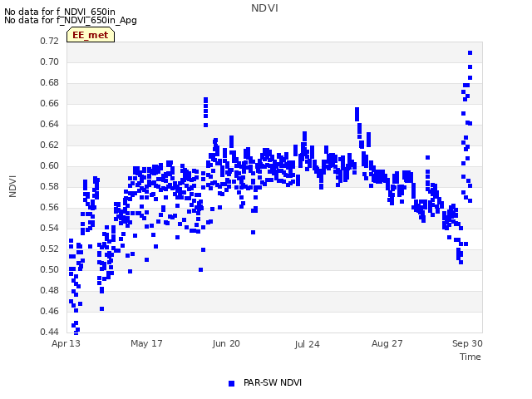
Task: Click the 0.44 y-axis tick label
Action: tap(50, 332)
